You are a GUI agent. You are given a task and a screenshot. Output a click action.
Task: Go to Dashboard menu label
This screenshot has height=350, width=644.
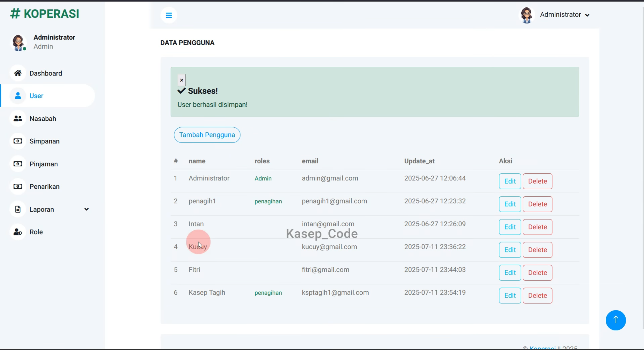46,73
